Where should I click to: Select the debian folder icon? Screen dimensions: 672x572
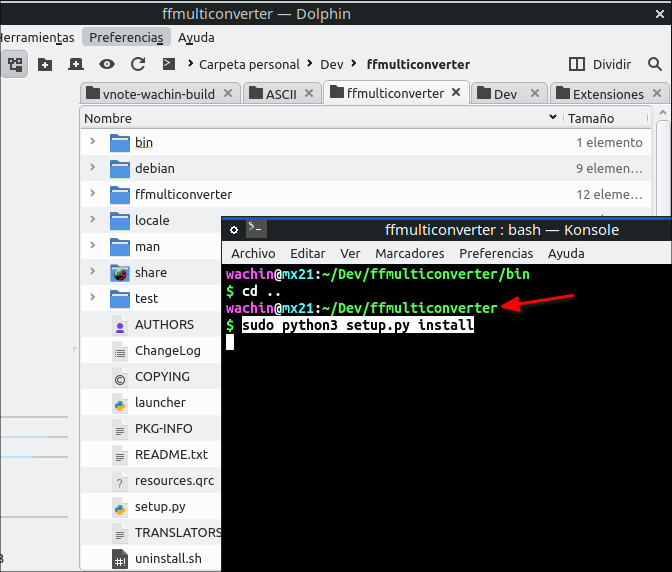point(120,169)
